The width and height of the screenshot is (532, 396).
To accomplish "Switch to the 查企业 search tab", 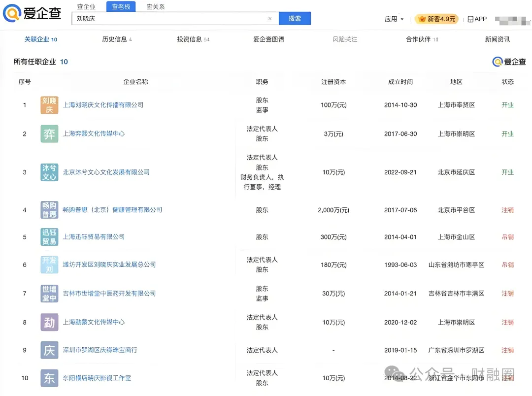I will 86,6.
